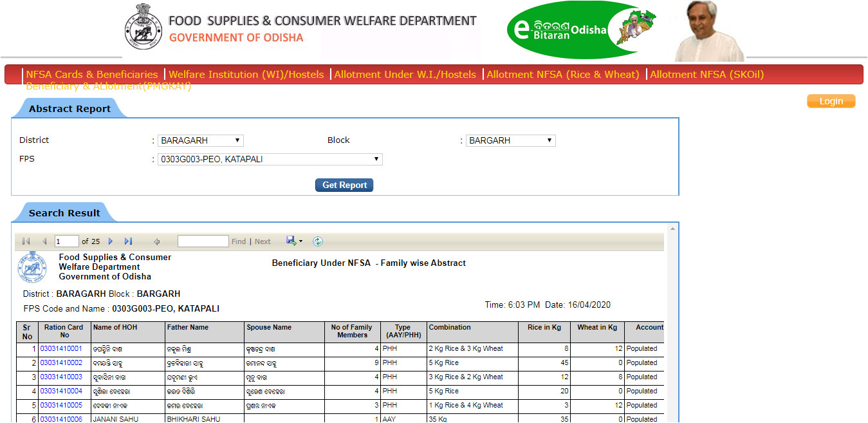
Task: Go to first page of report
Action: coord(26,241)
